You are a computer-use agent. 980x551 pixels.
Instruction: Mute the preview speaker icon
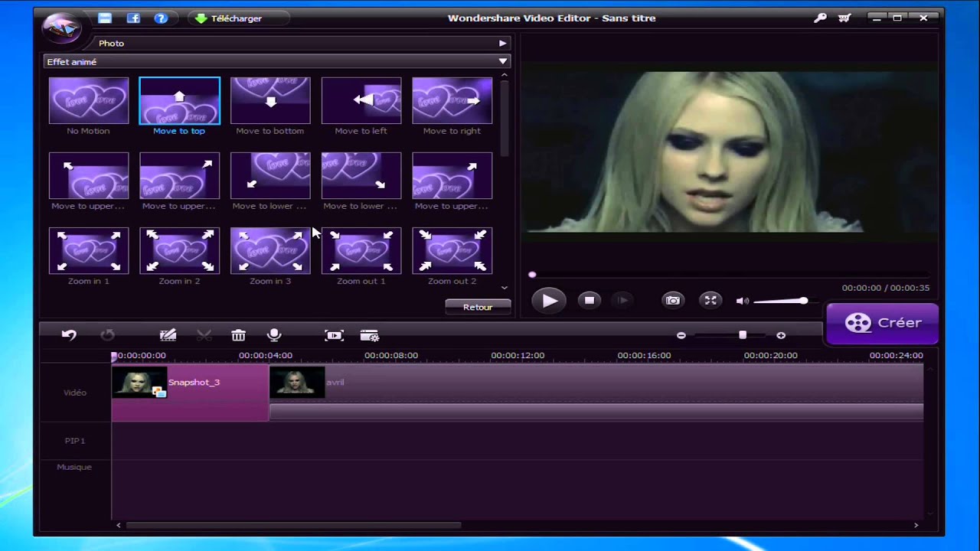coord(742,301)
